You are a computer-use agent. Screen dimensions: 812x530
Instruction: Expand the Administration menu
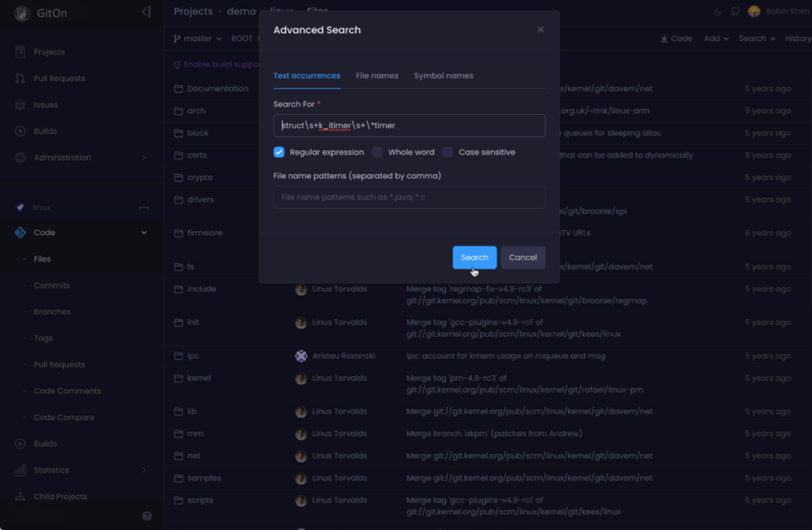[144, 158]
